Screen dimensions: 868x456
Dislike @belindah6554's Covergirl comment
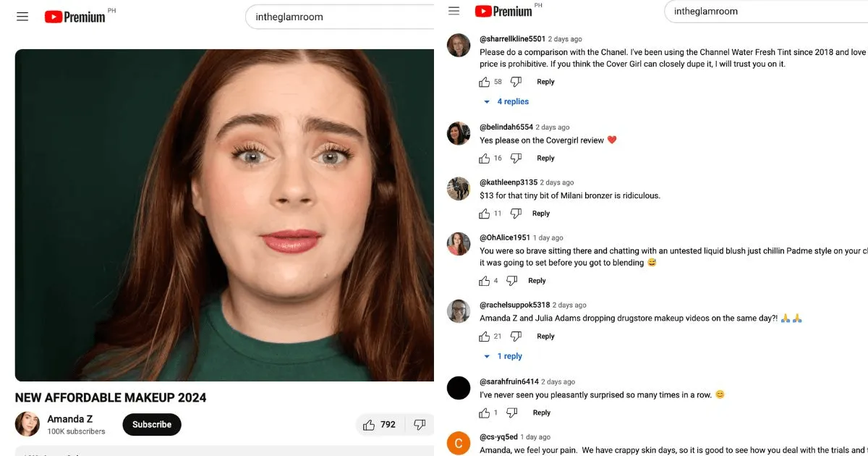tap(516, 158)
